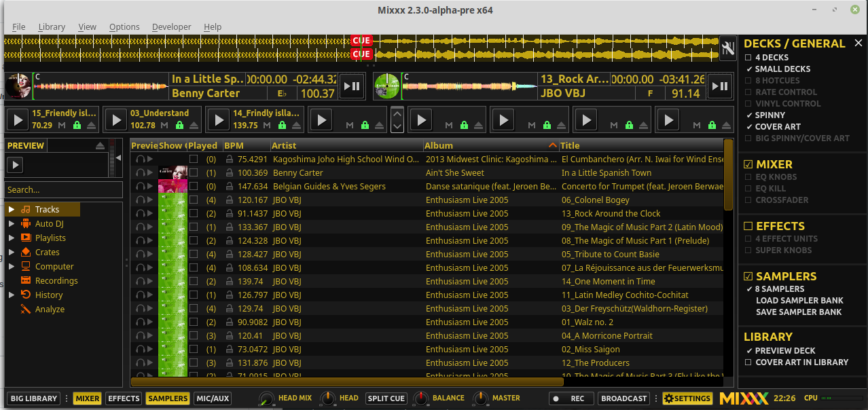This screenshot has height=410, width=868.
Task: Click the REC record button
Action: coord(571,398)
